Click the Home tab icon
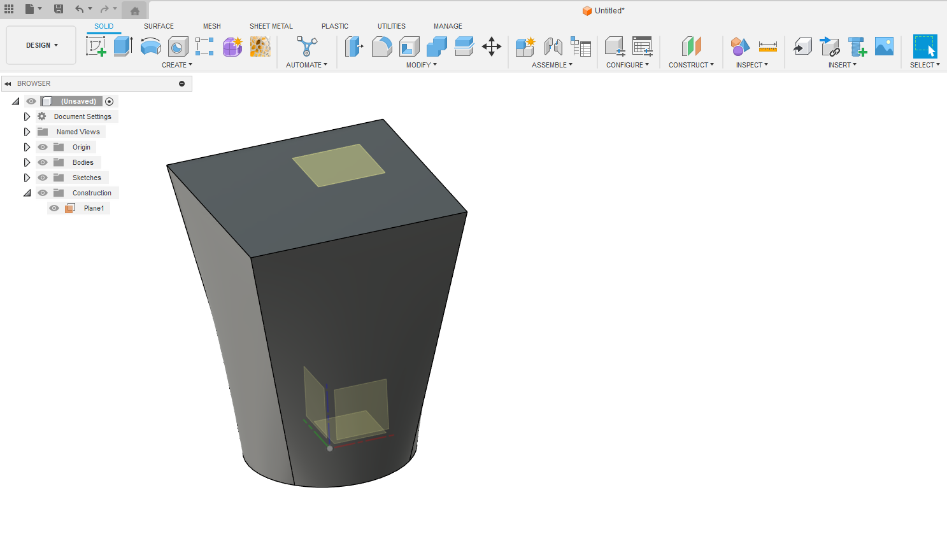Image resolution: width=947 pixels, height=560 pixels. pyautogui.click(x=134, y=11)
